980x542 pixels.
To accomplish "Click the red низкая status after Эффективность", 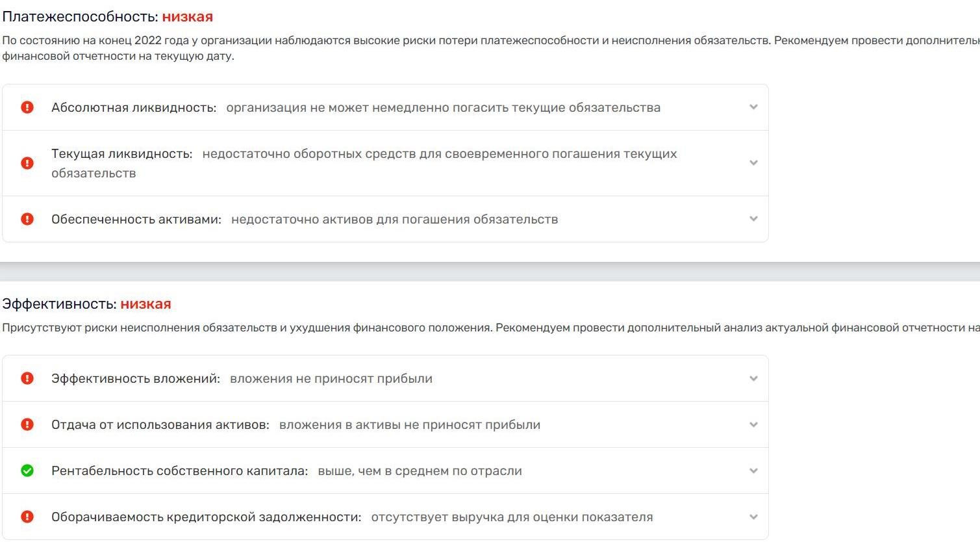I will coord(145,304).
